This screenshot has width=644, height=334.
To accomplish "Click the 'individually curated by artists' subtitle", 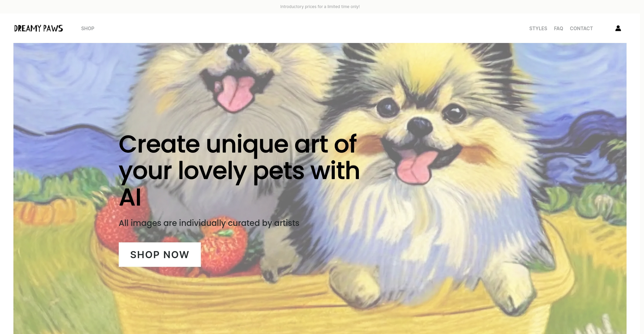I will click(209, 223).
